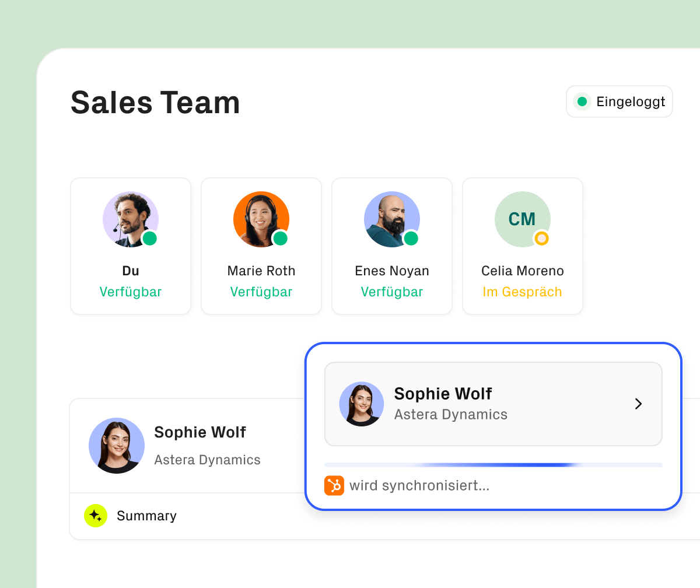700x588 pixels.
Task: Click the HubSpot sync icon
Action: coord(334,485)
